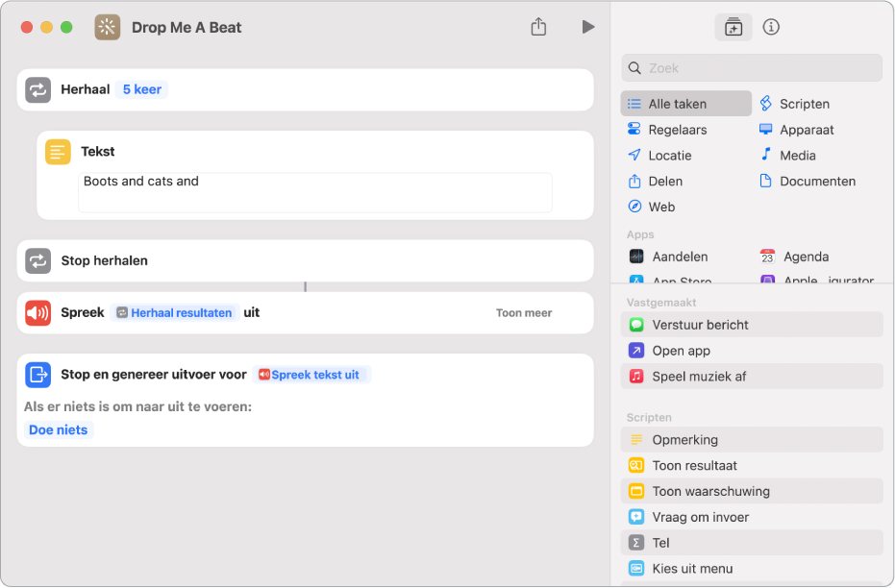
Task: Choose the 'Media' category
Action: pos(797,156)
